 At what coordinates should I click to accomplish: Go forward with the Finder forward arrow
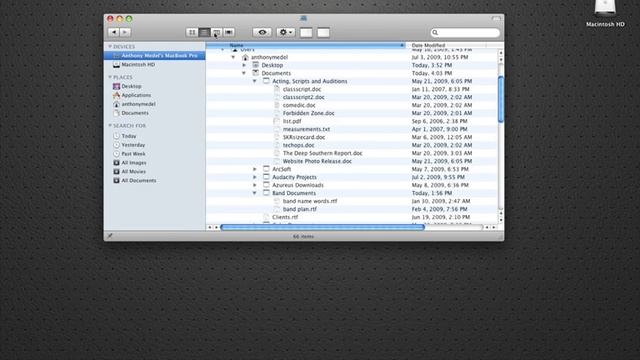pos(125,32)
